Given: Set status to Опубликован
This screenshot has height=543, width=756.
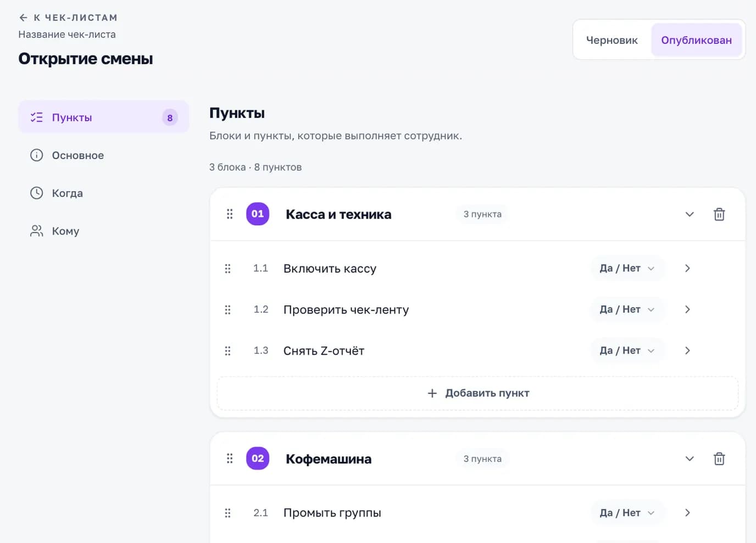Looking at the screenshot, I should [696, 40].
